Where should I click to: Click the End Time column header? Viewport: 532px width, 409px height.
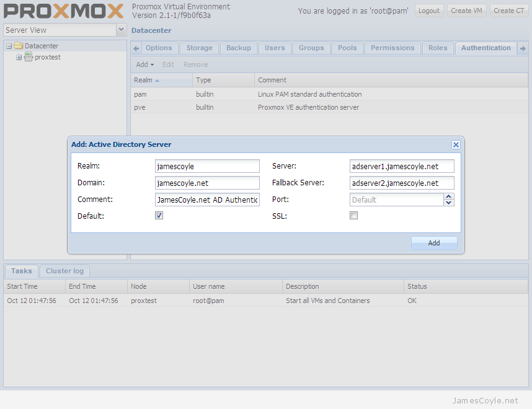pos(96,286)
